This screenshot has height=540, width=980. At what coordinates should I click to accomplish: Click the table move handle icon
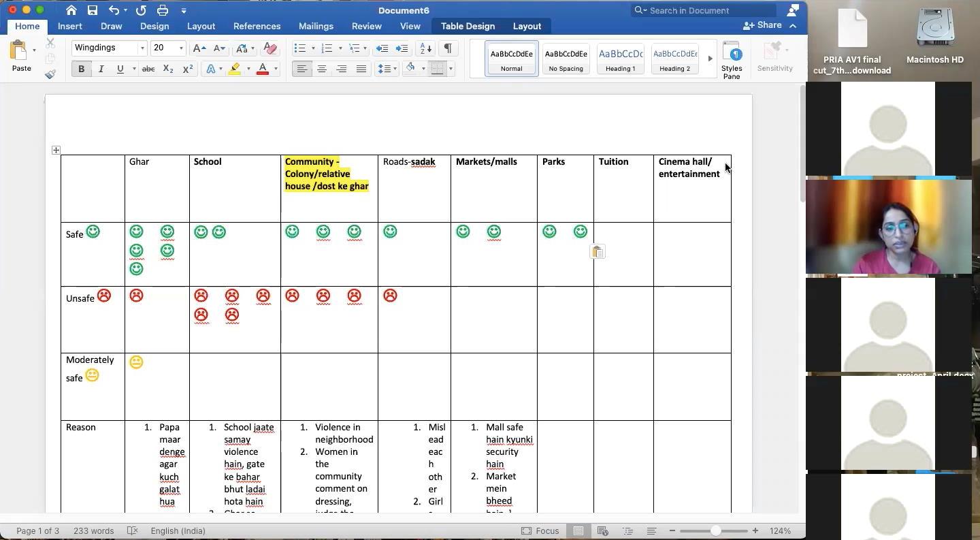point(56,150)
